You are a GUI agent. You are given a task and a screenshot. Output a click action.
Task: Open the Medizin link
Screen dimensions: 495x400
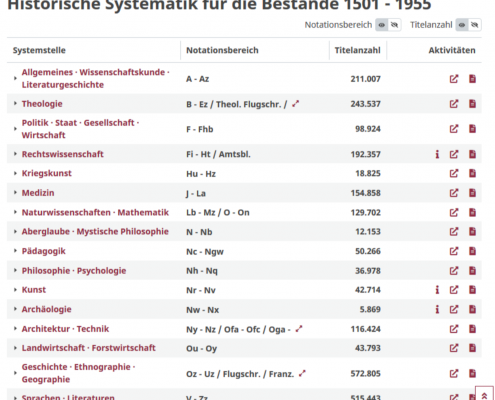[x=38, y=193]
